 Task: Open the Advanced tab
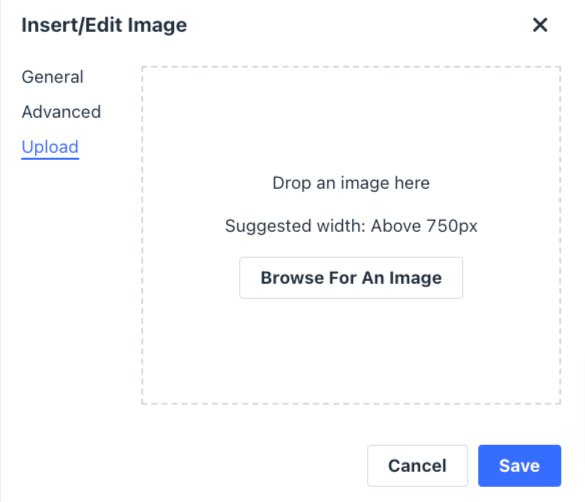tap(61, 112)
